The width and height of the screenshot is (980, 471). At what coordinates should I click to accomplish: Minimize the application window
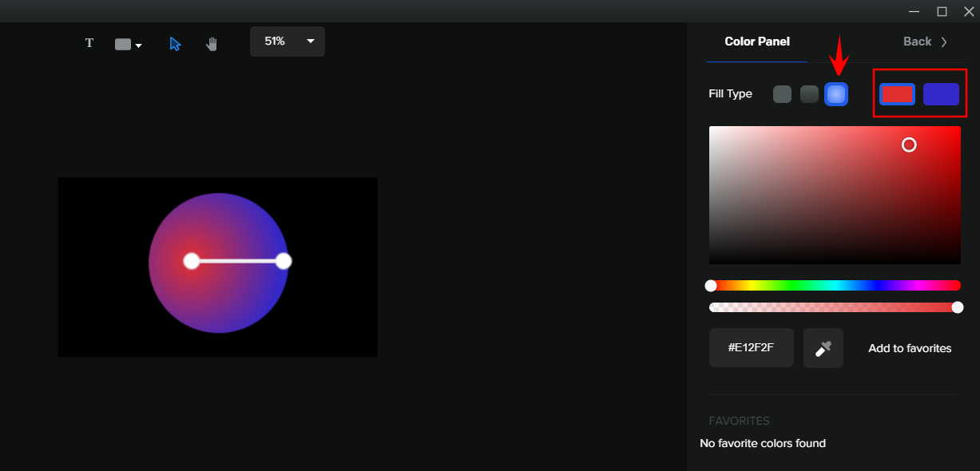(914, 11)
